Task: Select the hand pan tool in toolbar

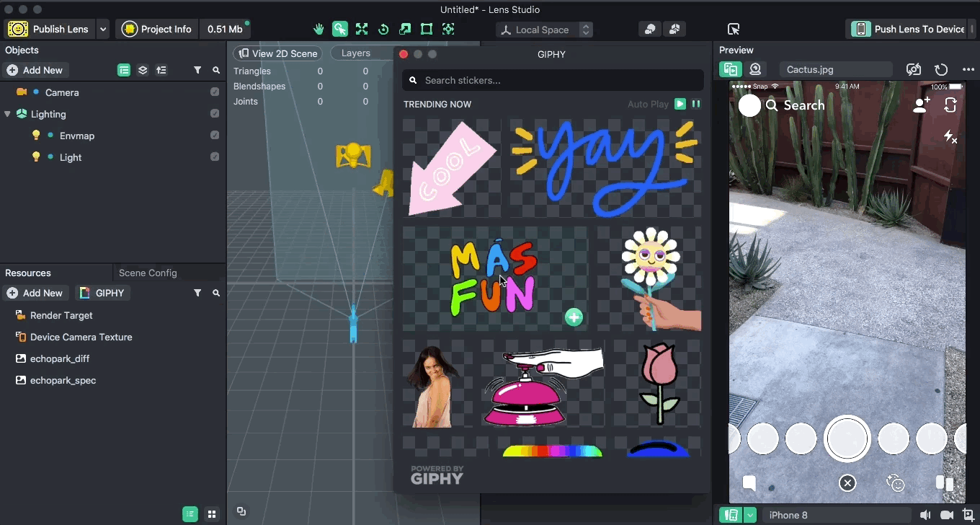Action: click(318, 30)
